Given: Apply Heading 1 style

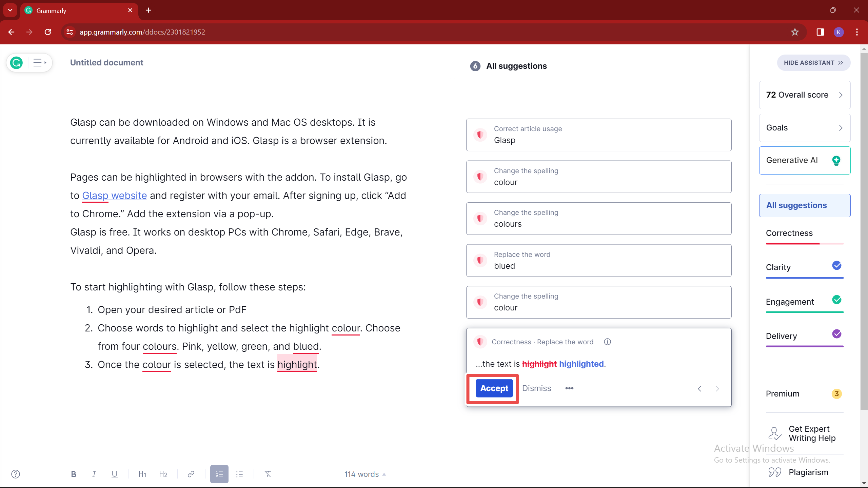Looking at the screenshot, I should tap(142, 474).
